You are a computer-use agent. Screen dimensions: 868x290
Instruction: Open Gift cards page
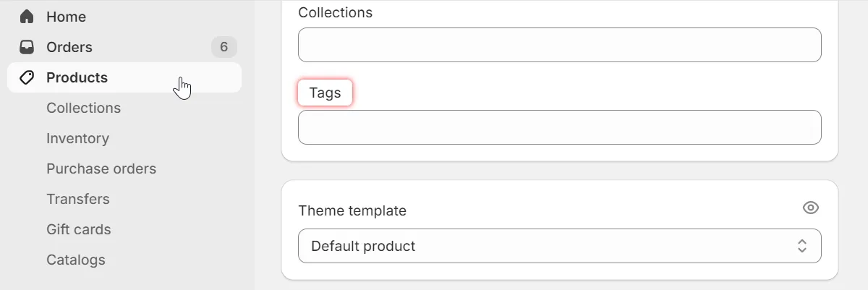click(79, 229)
